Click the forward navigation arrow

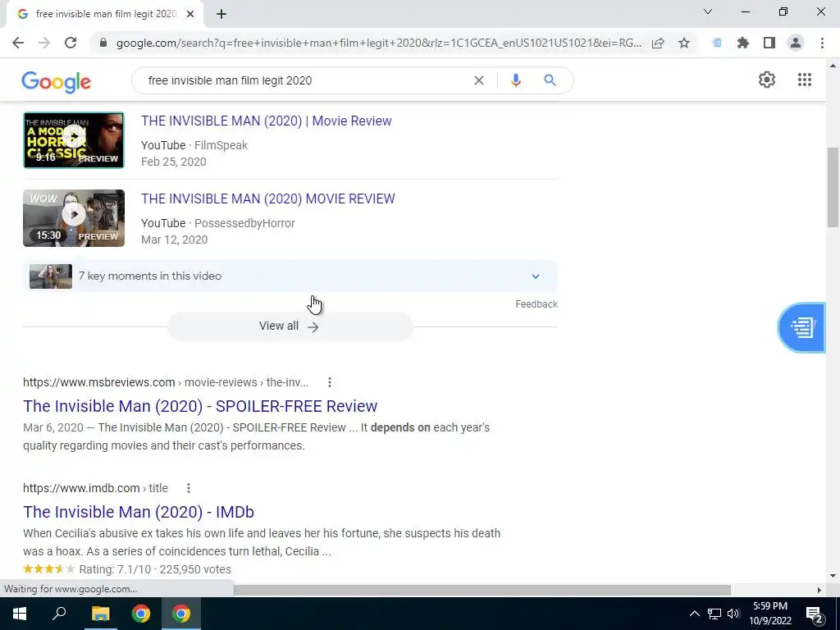click(44, 43)
